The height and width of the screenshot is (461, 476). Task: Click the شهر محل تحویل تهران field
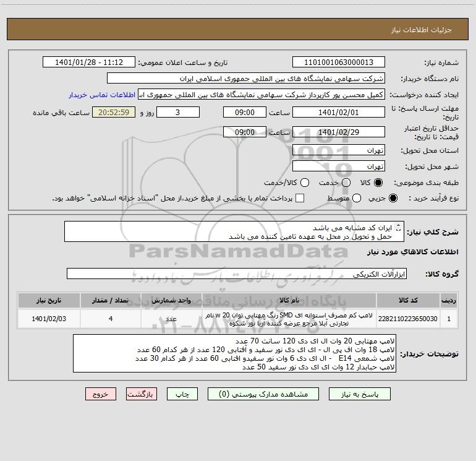339,166
